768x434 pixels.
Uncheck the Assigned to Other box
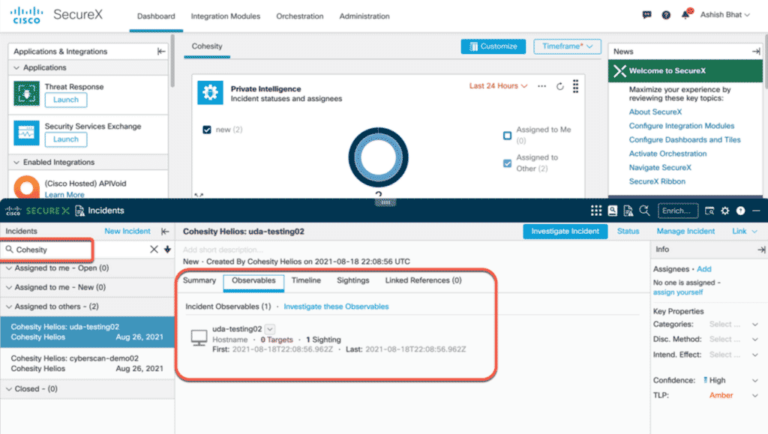click(x=508, y=163)
